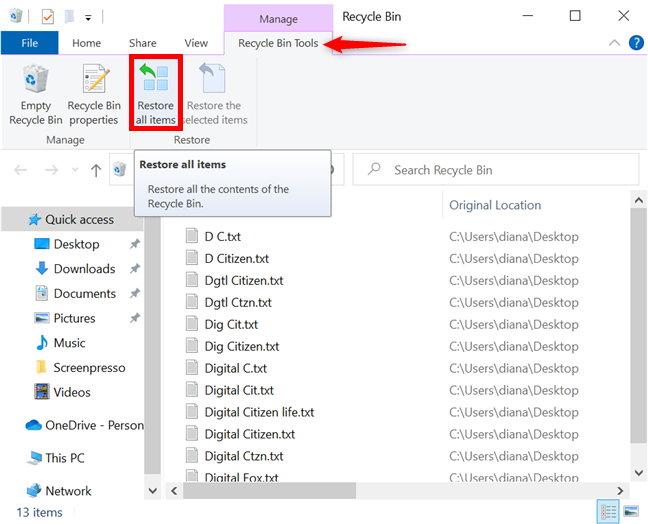Select Quick access in the navigation pane
Screen dimensions: 648x524
[x=71, y=219]
